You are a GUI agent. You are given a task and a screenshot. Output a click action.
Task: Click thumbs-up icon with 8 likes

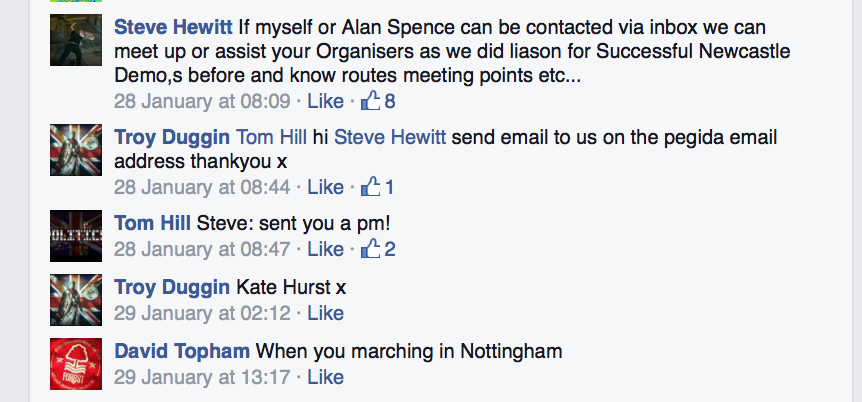click(370, 100)
